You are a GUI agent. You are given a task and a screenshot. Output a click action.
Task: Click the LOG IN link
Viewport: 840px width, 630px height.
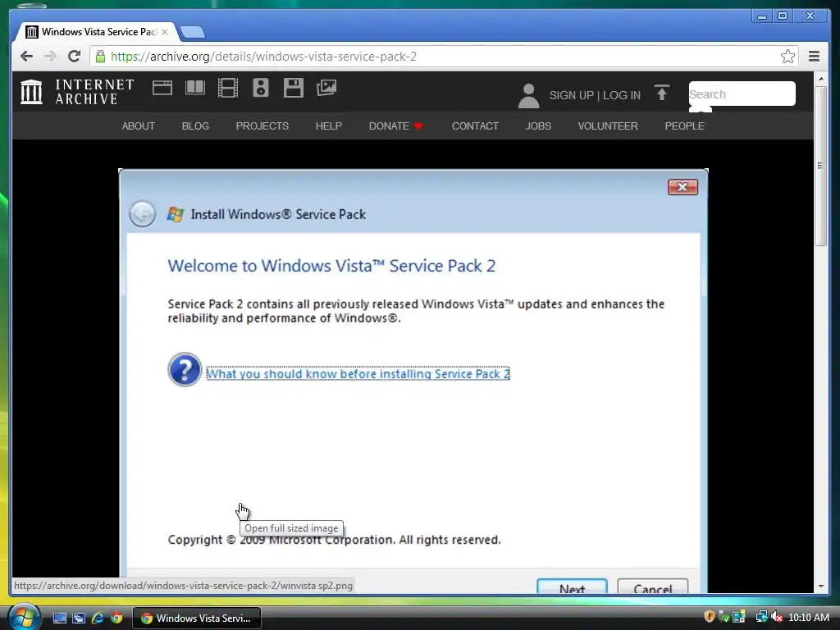pyautogui.click(x=622, y=95)
